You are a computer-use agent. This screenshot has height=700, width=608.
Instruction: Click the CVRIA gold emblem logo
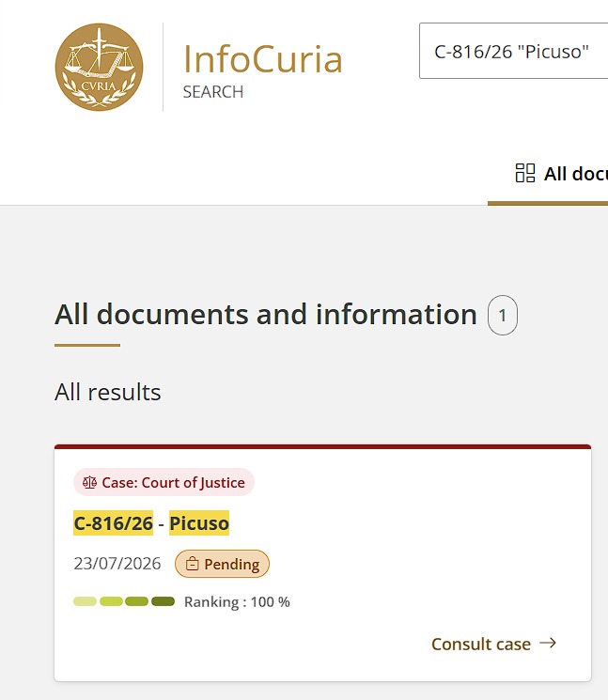coord(99,67)
